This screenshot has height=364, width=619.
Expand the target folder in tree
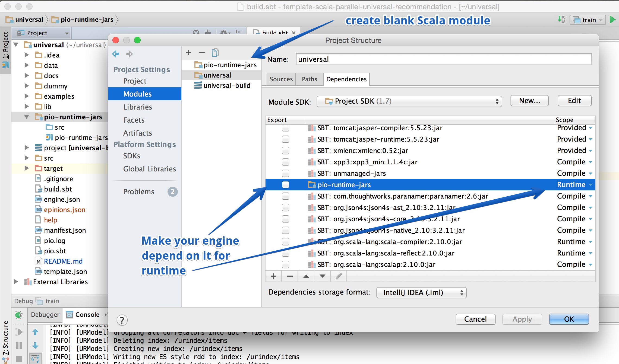pos(27,168)
